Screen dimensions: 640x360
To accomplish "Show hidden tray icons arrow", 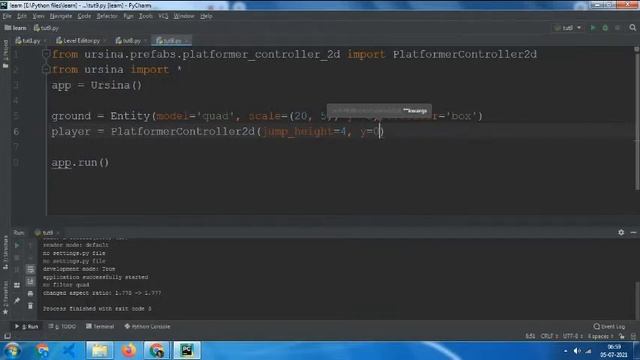I will pyautogui.click(x=565, y=351).
